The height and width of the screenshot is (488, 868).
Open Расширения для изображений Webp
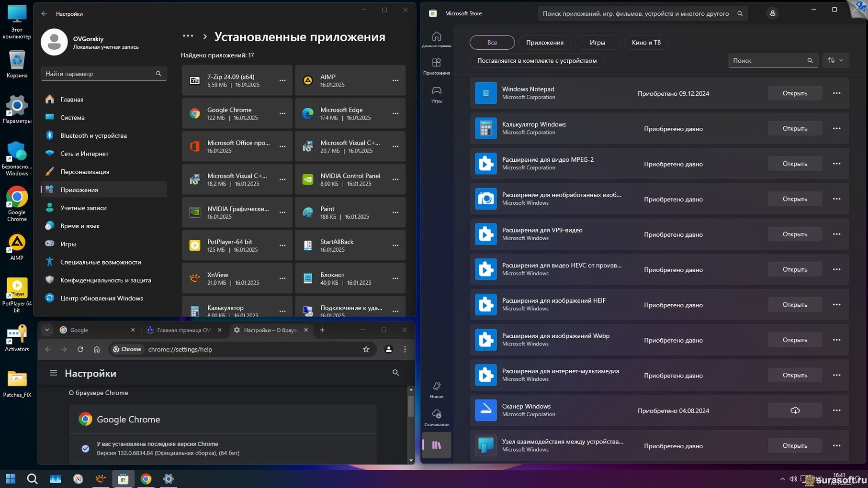click(x=795, y=340)
